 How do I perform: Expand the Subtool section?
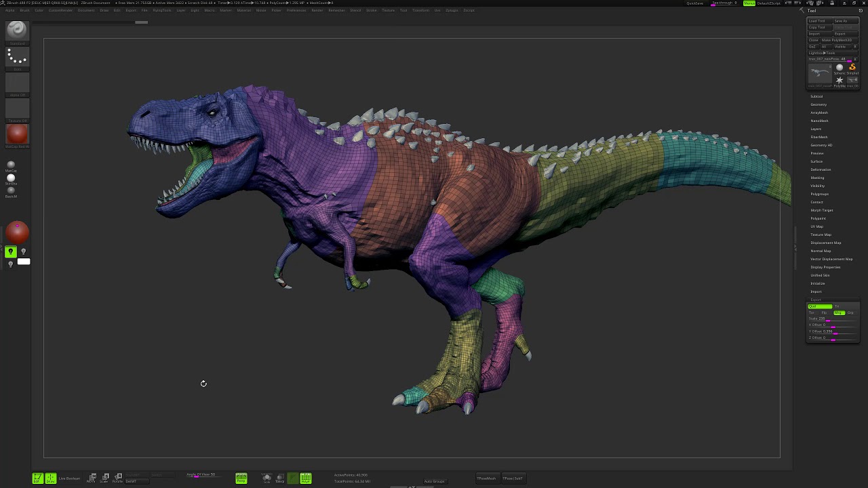[x=816, y=96]
